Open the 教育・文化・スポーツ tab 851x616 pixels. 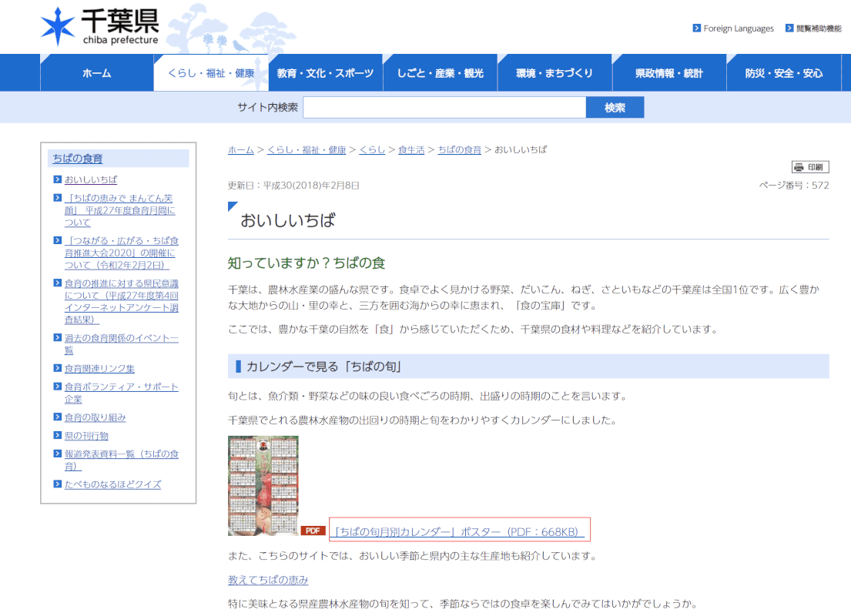click(x=326, y=72)
